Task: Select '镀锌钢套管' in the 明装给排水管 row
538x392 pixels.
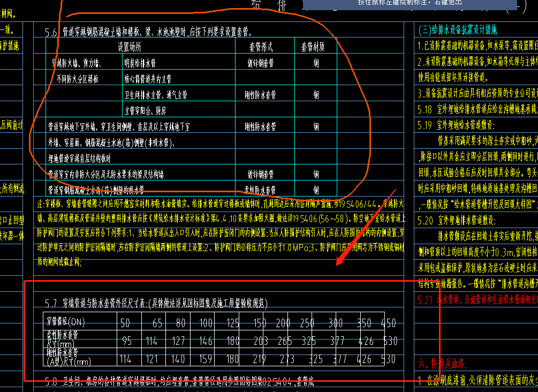Action: tap(261, 63)
